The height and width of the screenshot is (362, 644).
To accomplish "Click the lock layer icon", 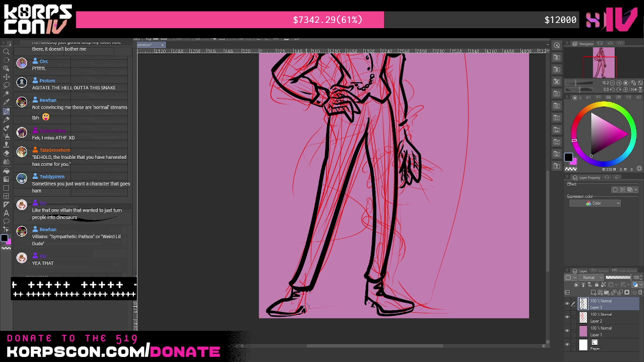I will (597, 285).
